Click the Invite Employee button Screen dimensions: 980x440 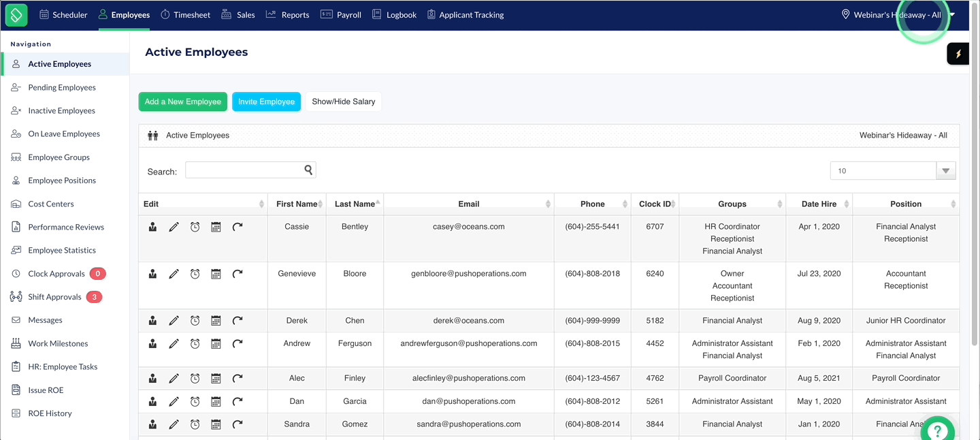coord(266,101)
